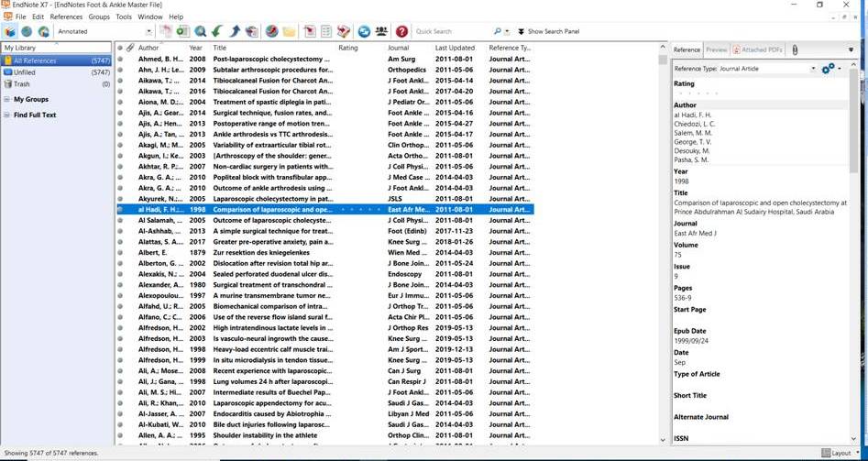
Task: Click the Open File folder icon
Action: [x=289, y=31]
